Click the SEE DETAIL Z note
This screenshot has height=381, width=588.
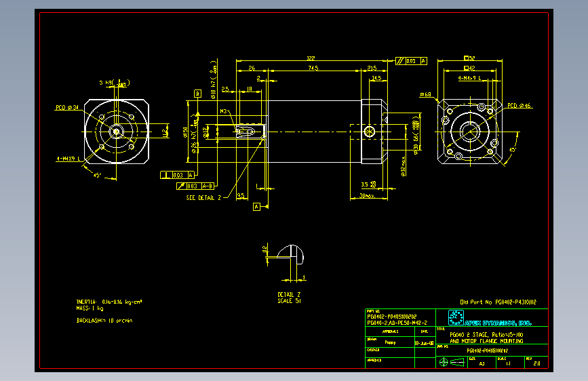click(x=203, y=198)
